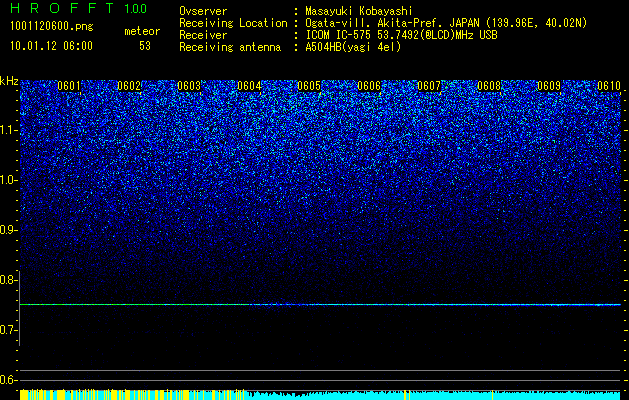
Task: Click the meteor label
Action: point(142,31)
